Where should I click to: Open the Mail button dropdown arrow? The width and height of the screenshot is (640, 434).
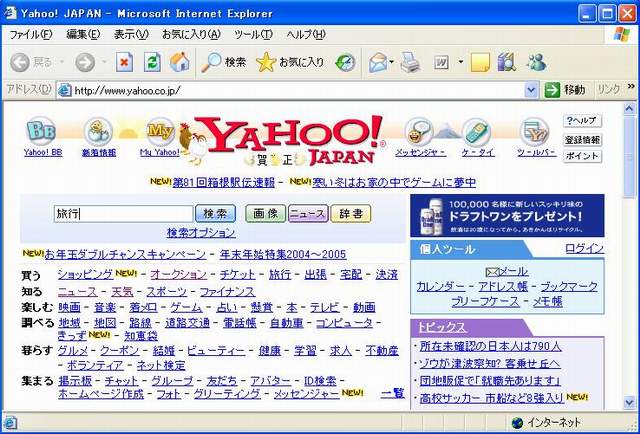(x=392, y=62)
